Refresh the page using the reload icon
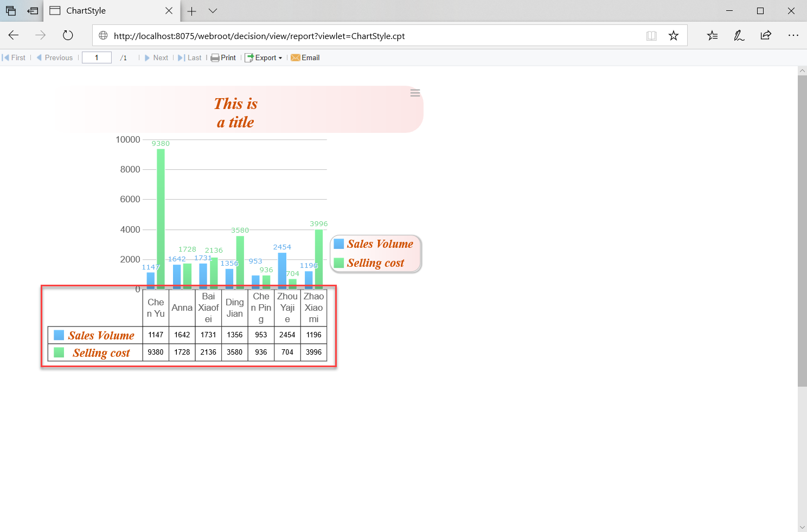The width and height of the screenshot is (807, 532). 67,35
